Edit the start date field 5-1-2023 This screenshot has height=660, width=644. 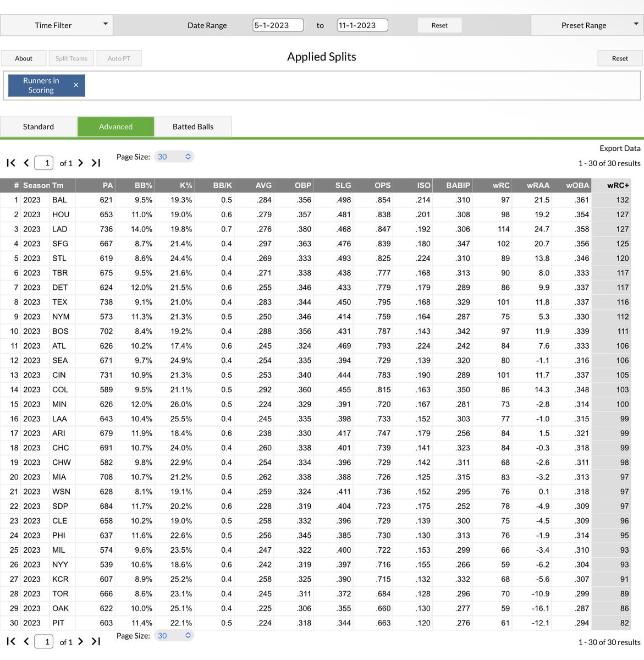[x=278, y=25]
